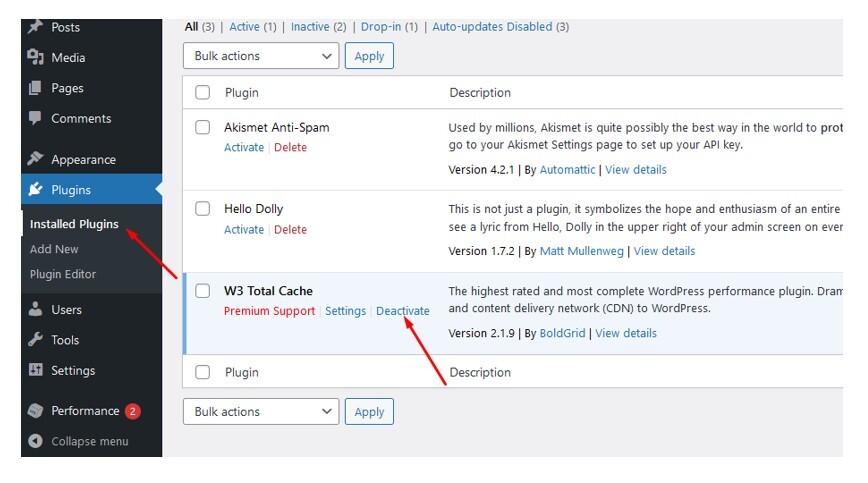Image resolution: width=868 pixels, height=483 pixels.
Task: Open Comments menu item
Action: 81,118
